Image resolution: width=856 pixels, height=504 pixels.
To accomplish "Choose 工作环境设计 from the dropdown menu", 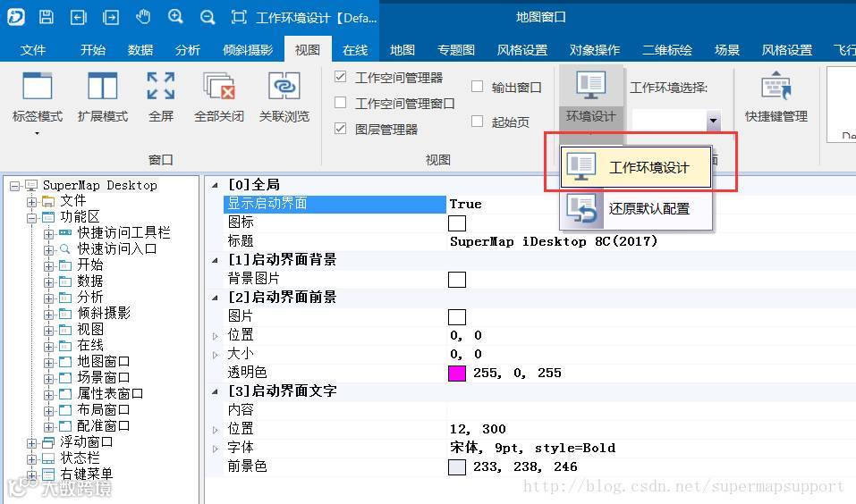I will pyautogui.click(x=636, y=167).
